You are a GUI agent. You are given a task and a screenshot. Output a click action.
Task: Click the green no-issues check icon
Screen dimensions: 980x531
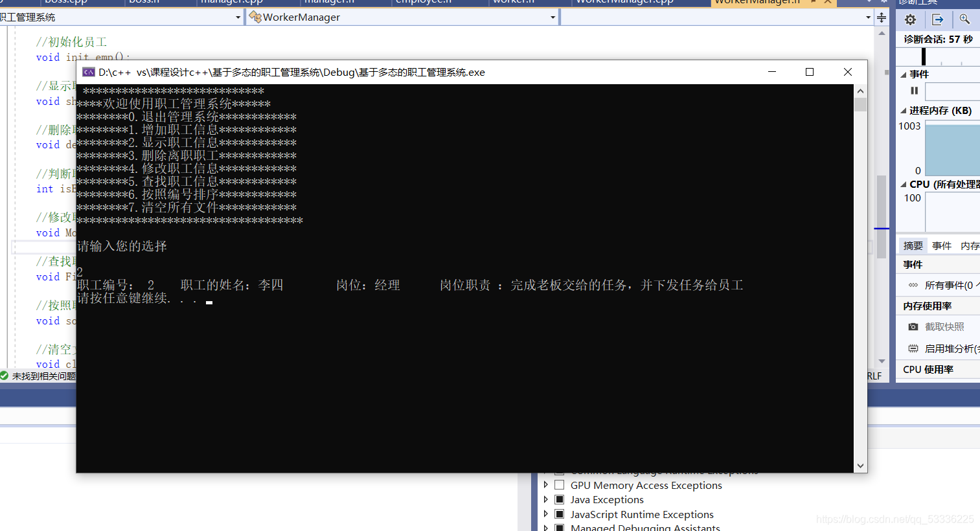point(5,376)
